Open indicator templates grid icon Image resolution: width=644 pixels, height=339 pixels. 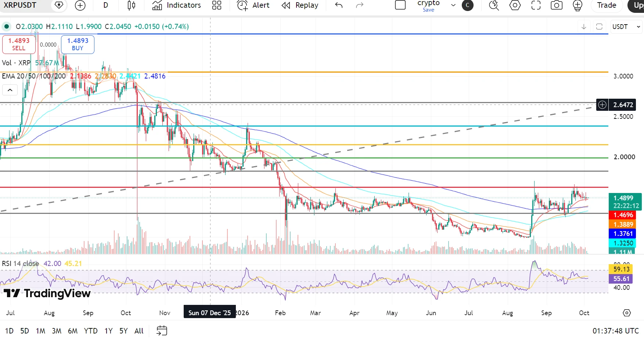click(x=217, y=5)
